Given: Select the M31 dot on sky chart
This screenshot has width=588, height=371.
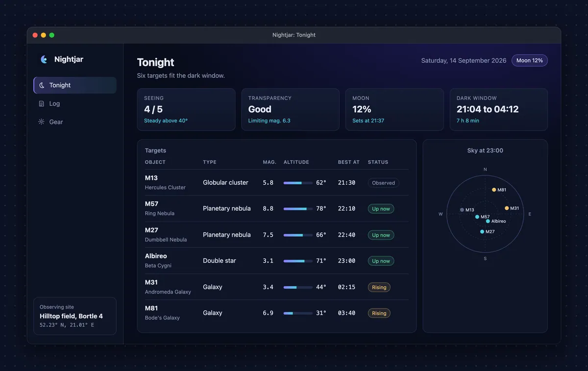Looking at the screenshot, I should (x=507, y=208).
